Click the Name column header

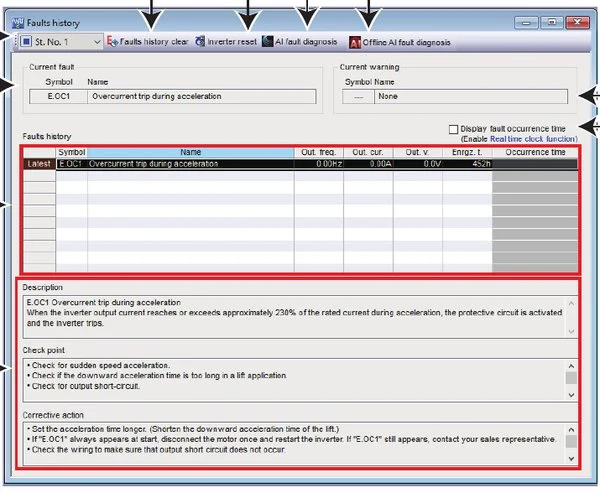191,152
